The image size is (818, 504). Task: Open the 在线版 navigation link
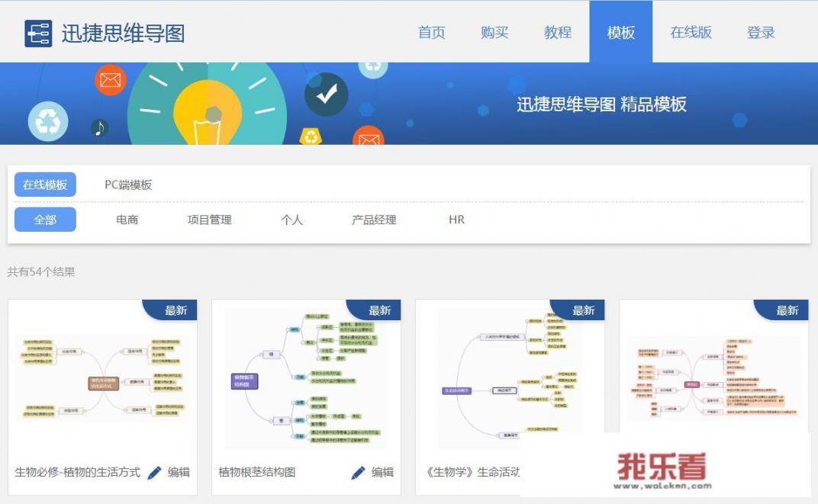coord(691,32)
